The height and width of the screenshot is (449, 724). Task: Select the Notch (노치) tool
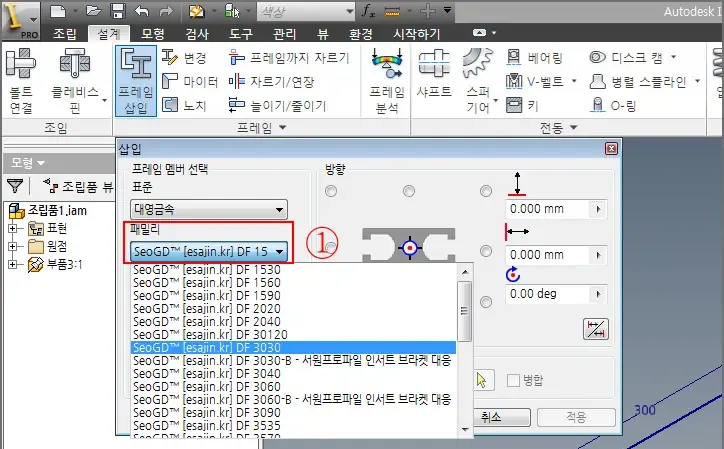point(184,105)
